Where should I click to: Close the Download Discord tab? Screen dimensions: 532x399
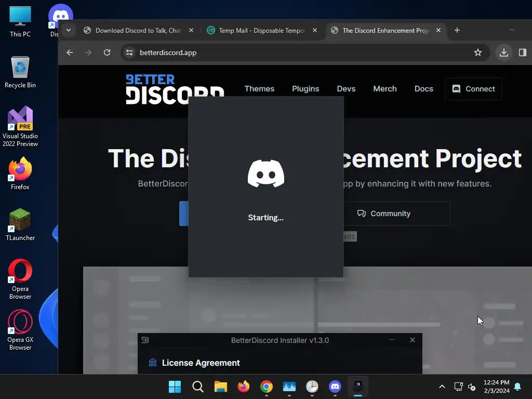pos(191,30)
